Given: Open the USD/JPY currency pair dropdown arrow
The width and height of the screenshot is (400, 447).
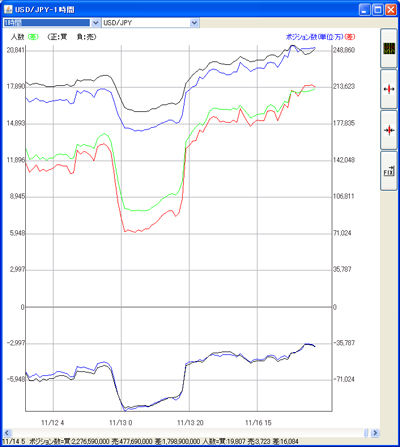Looking at the screenshot, I should [194, 23].
